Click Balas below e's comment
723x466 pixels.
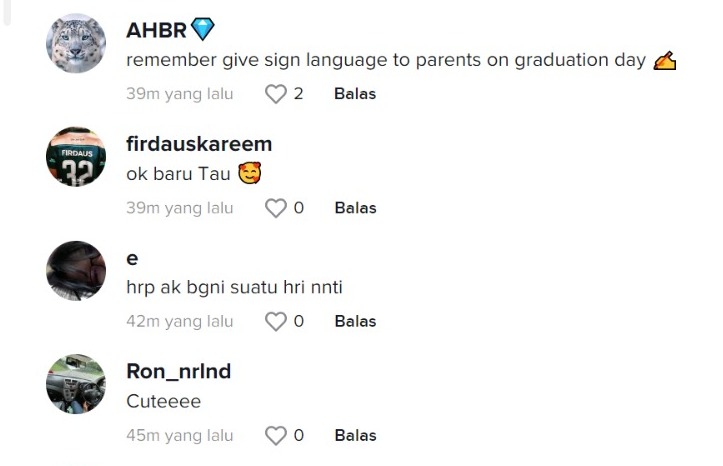[x=355, y=321]
